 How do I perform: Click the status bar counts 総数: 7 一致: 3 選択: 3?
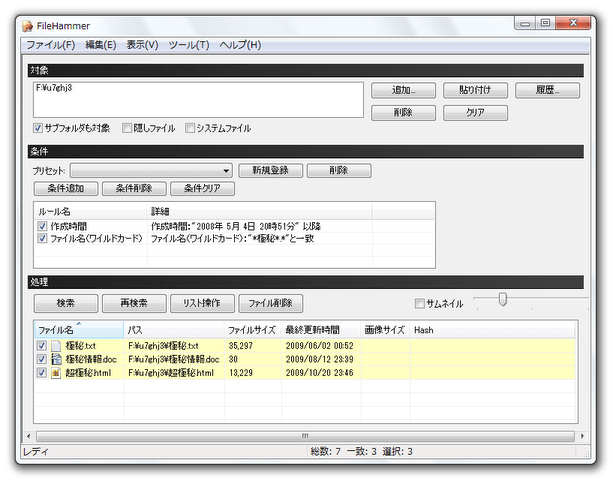click(362, 452)
